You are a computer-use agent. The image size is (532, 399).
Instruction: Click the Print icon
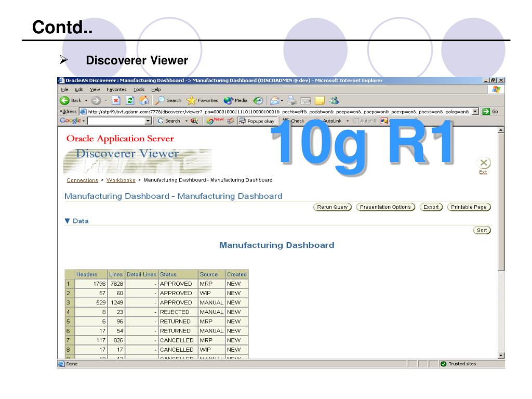(x=292, y=100)
